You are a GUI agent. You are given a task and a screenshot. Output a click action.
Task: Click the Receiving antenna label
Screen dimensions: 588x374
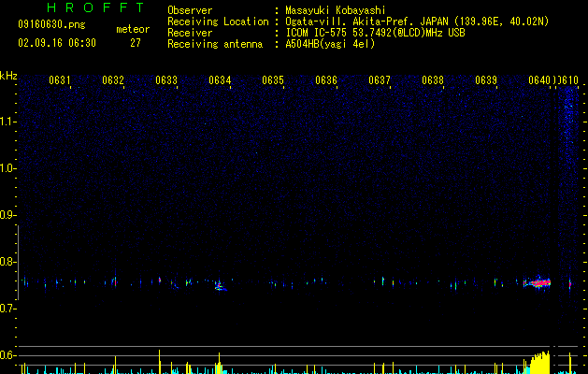point(215,44)
